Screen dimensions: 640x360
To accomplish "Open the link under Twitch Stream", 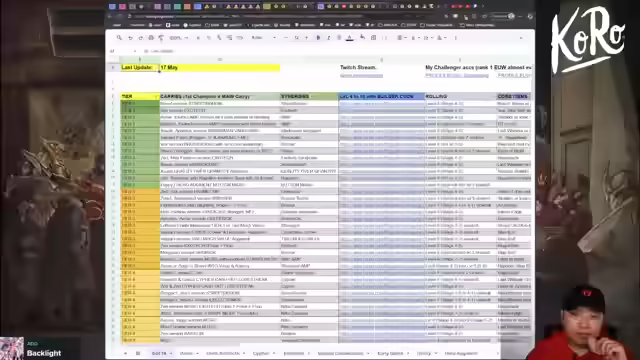I will (362, 76).
